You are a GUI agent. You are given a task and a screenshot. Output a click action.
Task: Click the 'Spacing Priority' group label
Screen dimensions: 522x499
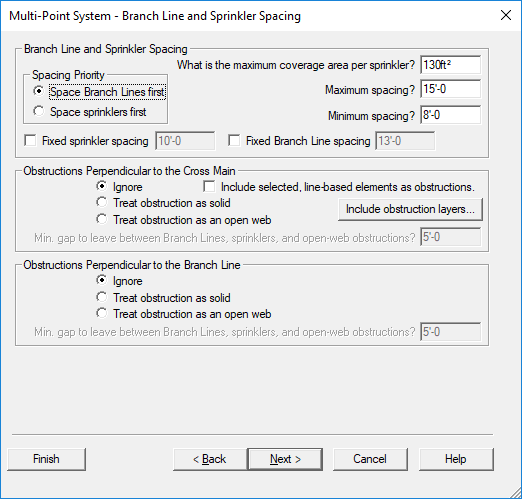pyautogui.click(x=68, y=75)
